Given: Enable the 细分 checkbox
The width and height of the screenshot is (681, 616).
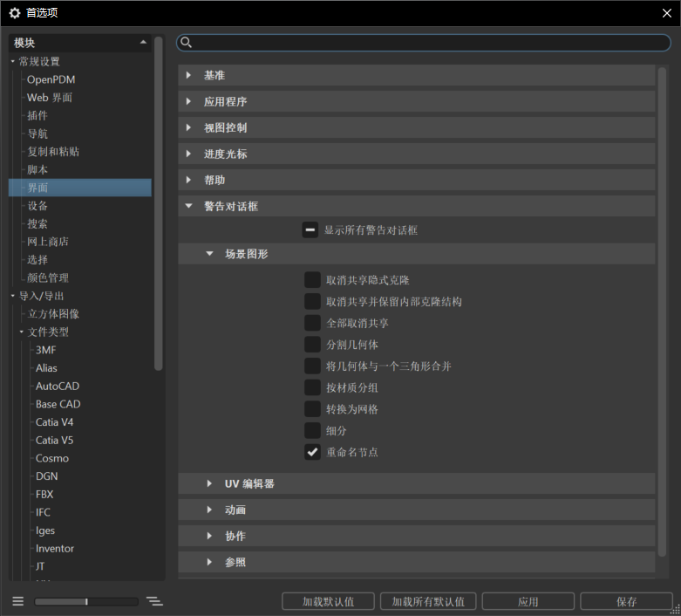Looking at the screenshot, I should pos(312,430).
